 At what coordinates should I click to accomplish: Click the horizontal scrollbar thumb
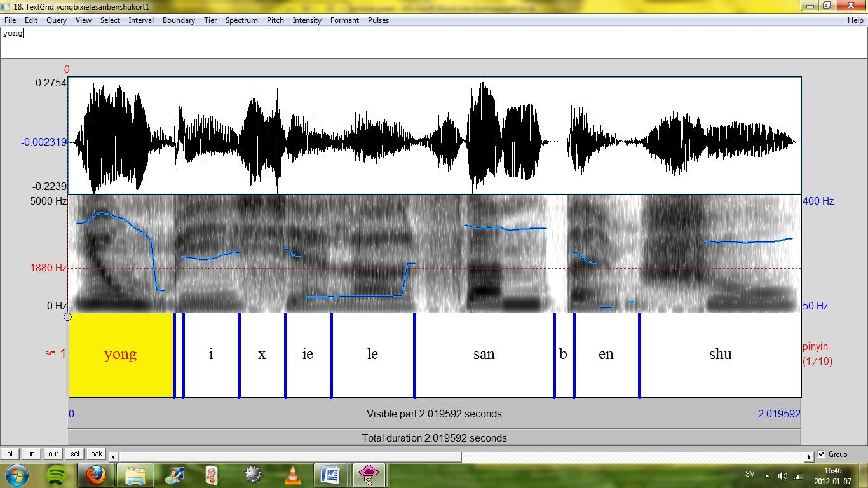pyautogui.click(x=290, y=456)
